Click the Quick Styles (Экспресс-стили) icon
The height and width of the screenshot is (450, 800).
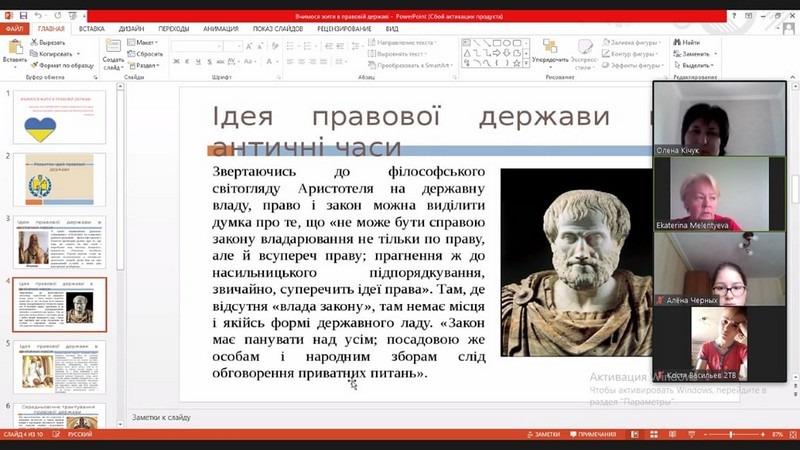(584, 46)
